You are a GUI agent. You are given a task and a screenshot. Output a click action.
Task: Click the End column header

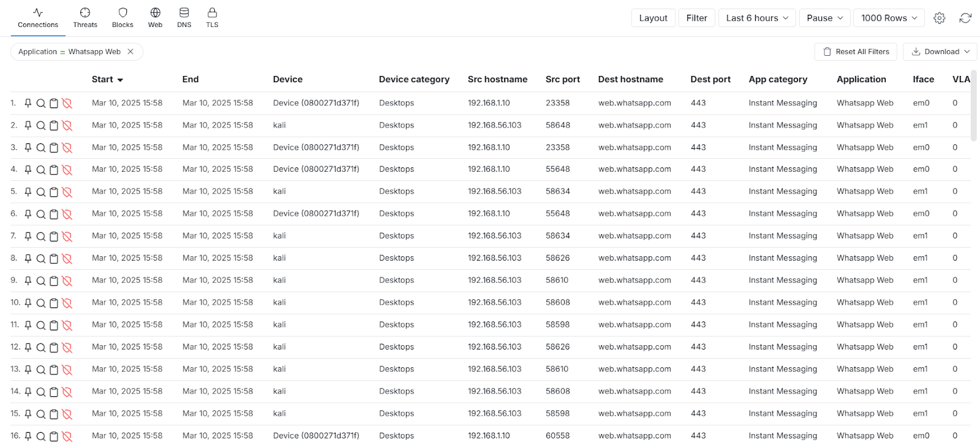190,79
